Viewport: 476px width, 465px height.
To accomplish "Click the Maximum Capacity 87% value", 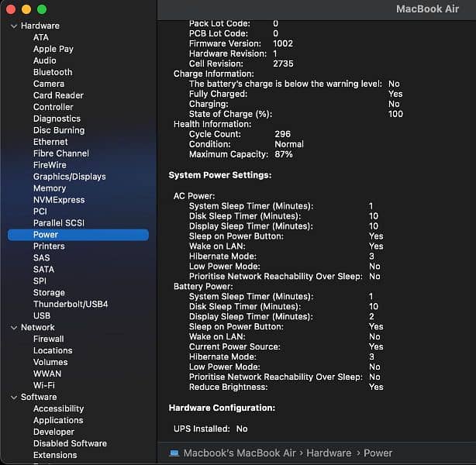I will click(283, 154).
